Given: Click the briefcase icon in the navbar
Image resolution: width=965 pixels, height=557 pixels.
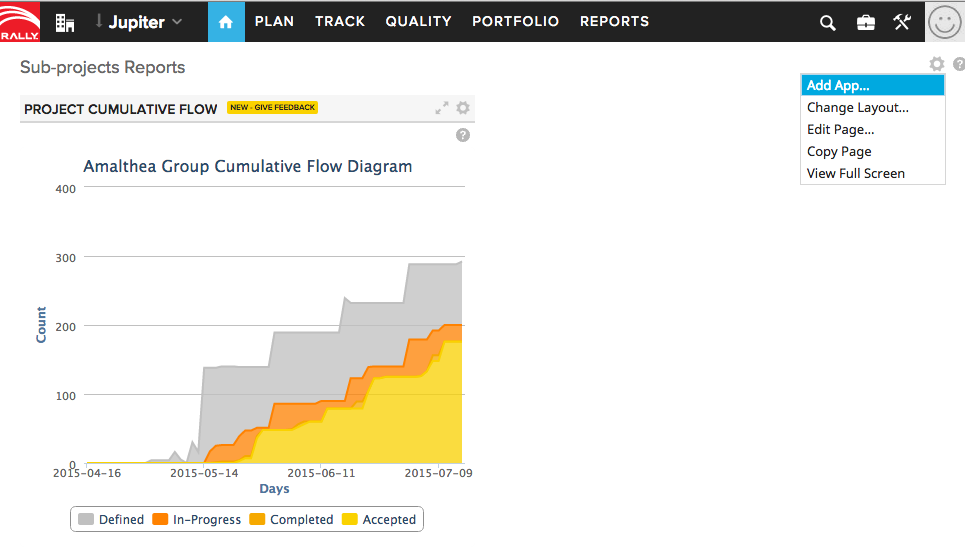Looking at the screenshot, I should coord(866,22).
